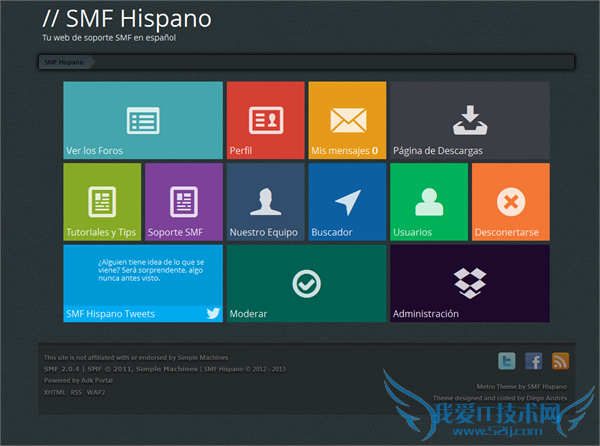Viewport: 600px width, 446px height.
Task: Click the 'not affiliated with' disclaimer text
Action: coord(136,358)
